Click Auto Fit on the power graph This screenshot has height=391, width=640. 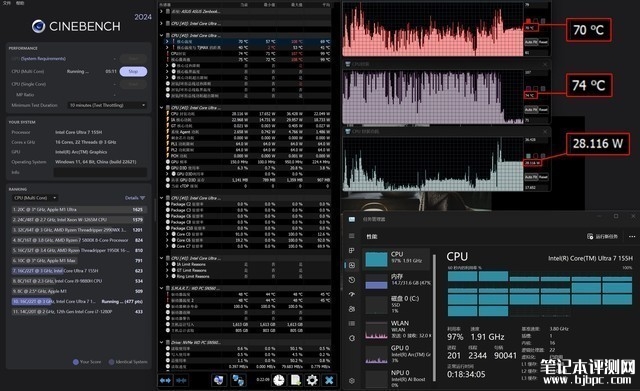tap(530, 177)
